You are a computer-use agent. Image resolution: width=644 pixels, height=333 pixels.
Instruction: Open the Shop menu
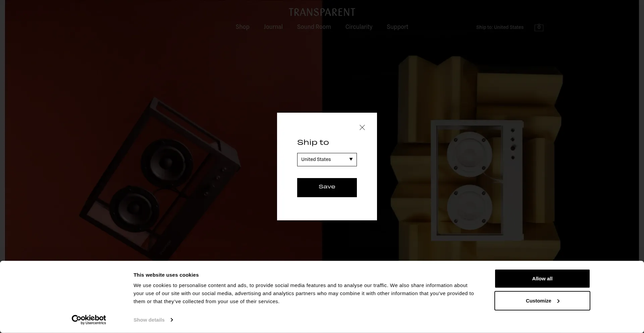click(x=243, y=27)
